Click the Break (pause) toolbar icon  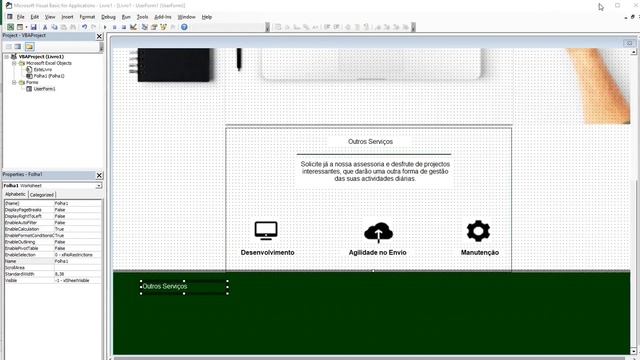[x=114, y=27]
